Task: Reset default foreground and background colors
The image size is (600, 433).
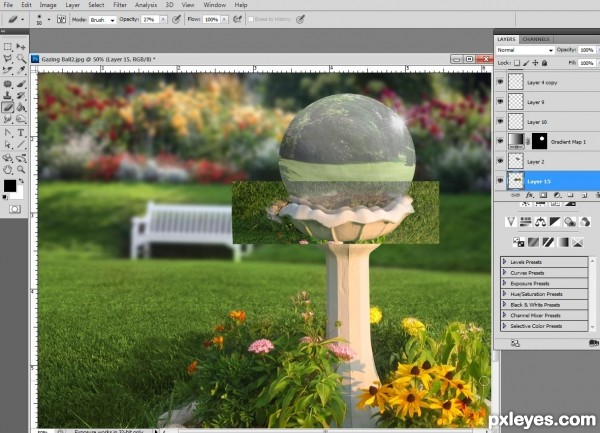Action: pos(5,197)
